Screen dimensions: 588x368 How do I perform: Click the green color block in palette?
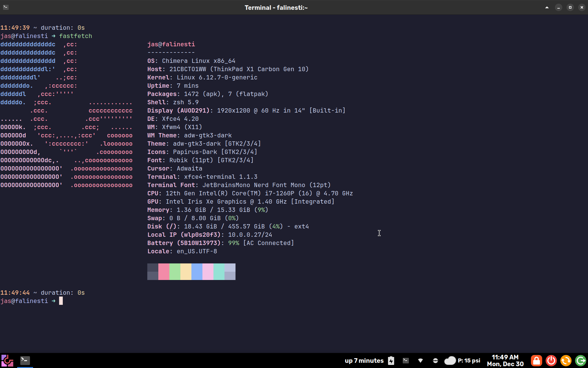(x=175, y=272)
